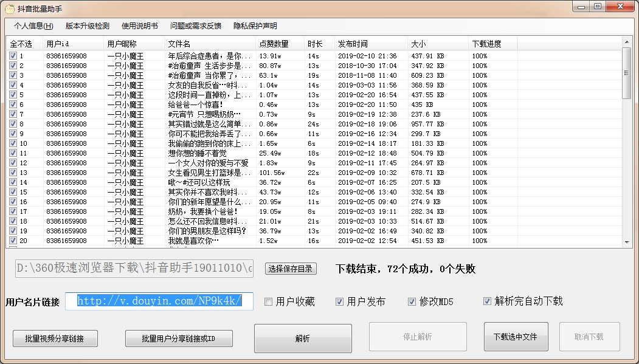Select file 奶奶,我要换个爸爸!
Viewport: 639px width, 364px height.
click(202, 211)
